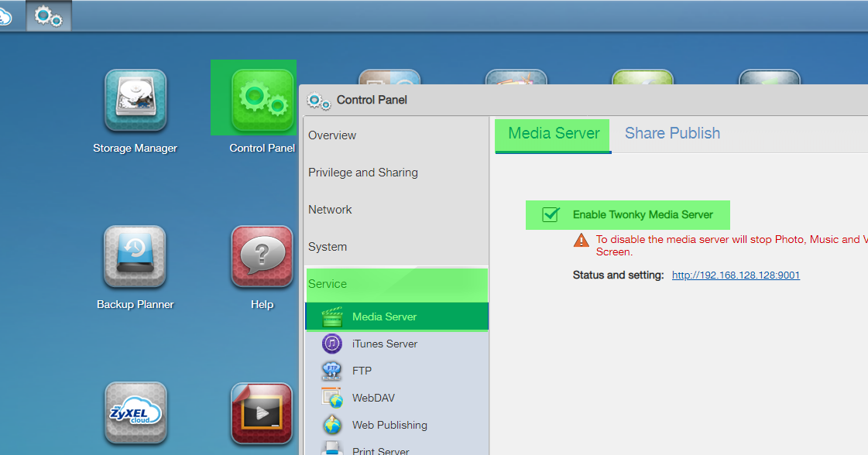This screenshot has width=868, height=455.
Task: Open the FTP service settings
Action: click(x=362, y=371)
